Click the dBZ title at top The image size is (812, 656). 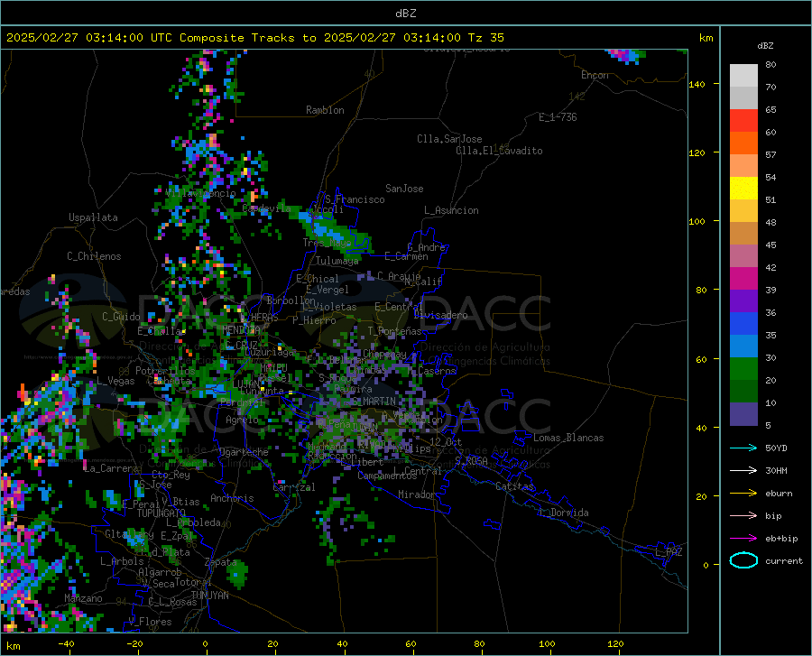(405, 14)
